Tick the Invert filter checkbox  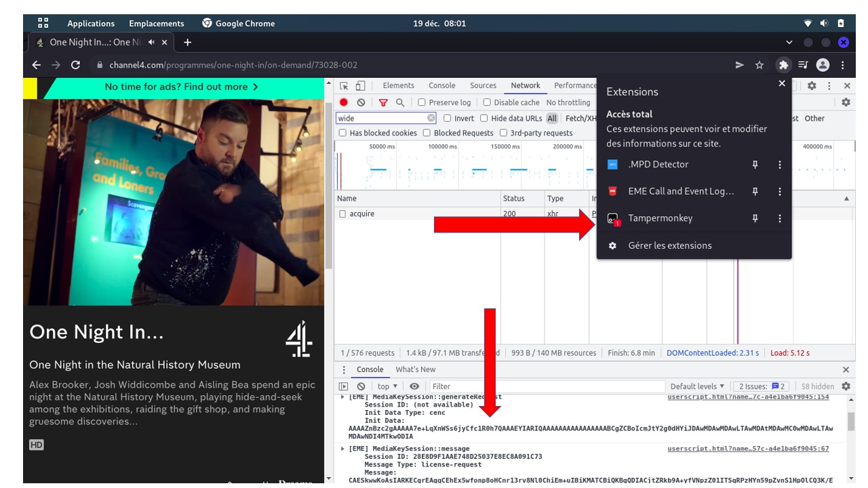tap(447, 118)
